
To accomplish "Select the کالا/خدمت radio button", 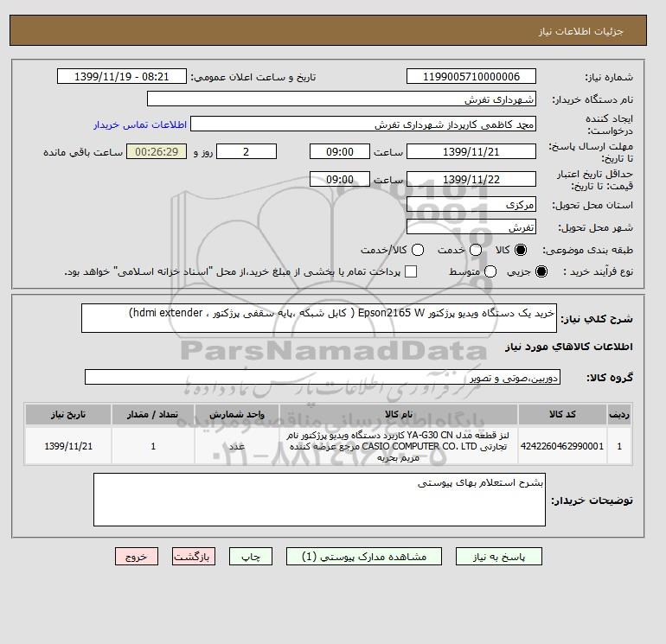I will [418, 250].
